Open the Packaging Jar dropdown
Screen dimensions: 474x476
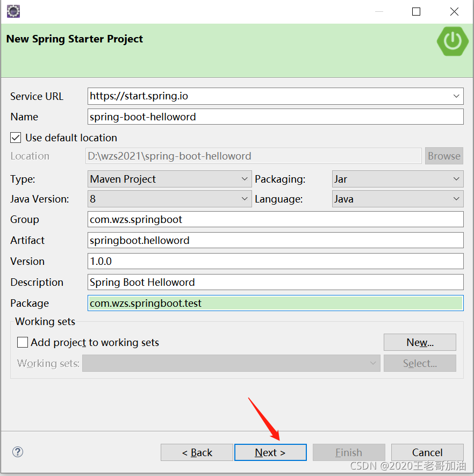[x=398, y=179]
